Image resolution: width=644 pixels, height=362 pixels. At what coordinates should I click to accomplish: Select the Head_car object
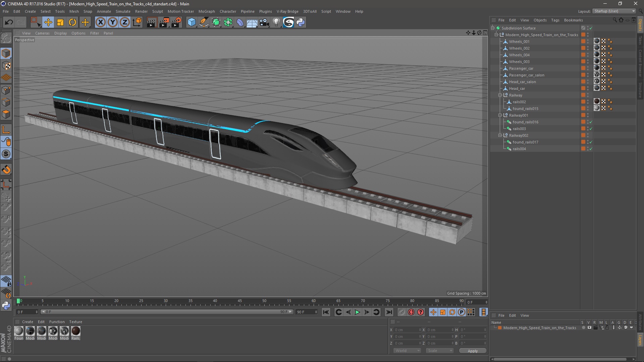pos(517,88)
